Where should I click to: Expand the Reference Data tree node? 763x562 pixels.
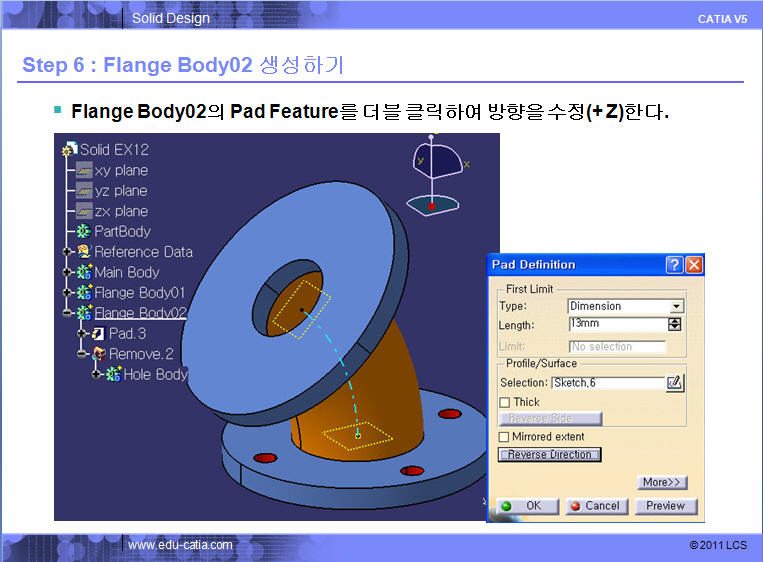pyautogui.click(x=68, y=252)
